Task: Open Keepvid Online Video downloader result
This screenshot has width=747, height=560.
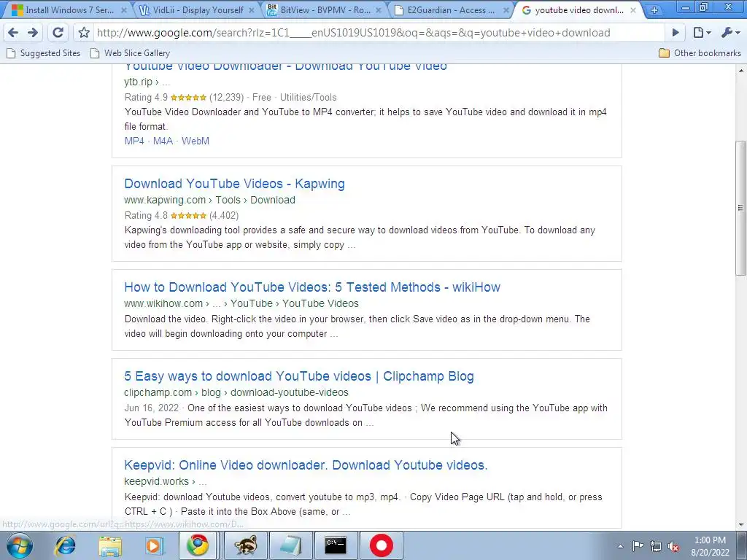Action: (x=306, y=465)
